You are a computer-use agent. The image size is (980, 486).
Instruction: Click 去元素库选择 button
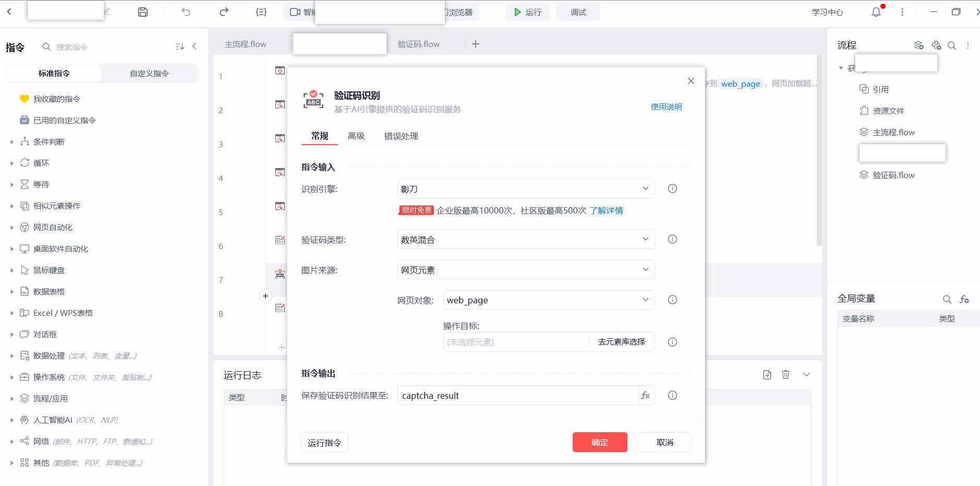[x=622, y=341]
